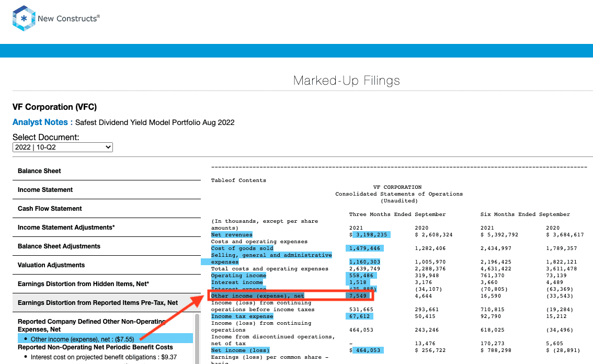The height and width of the screenshot is (364, 593).
Task: Open Safest Dividend Yield Model Portfolio note
Action: (x=155, y=122)
